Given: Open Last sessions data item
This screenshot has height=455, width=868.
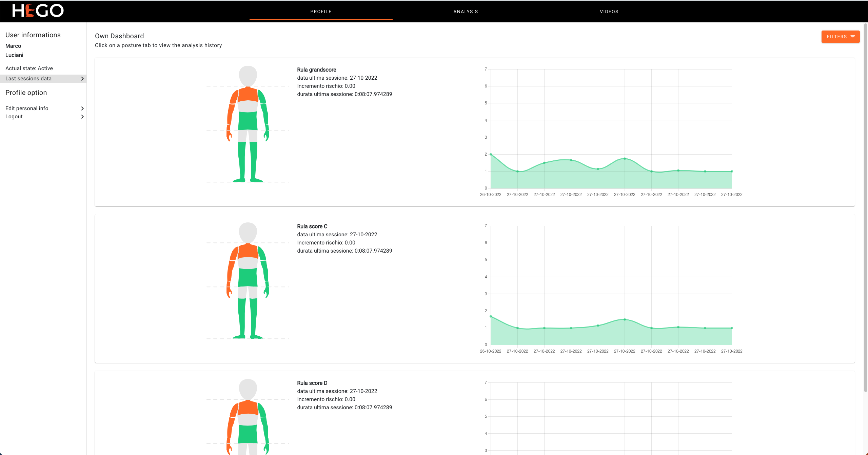Looking at the screenshot, I should coord(28,79).
